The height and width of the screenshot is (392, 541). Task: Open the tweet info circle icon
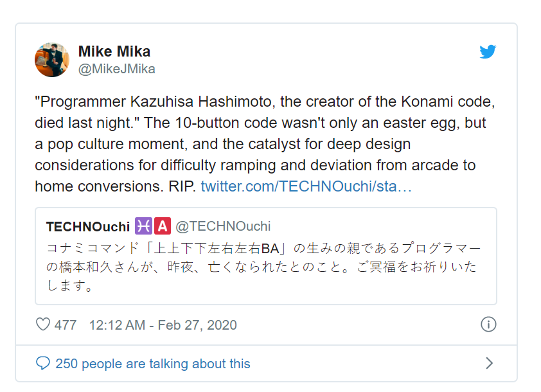pos(488,325)
